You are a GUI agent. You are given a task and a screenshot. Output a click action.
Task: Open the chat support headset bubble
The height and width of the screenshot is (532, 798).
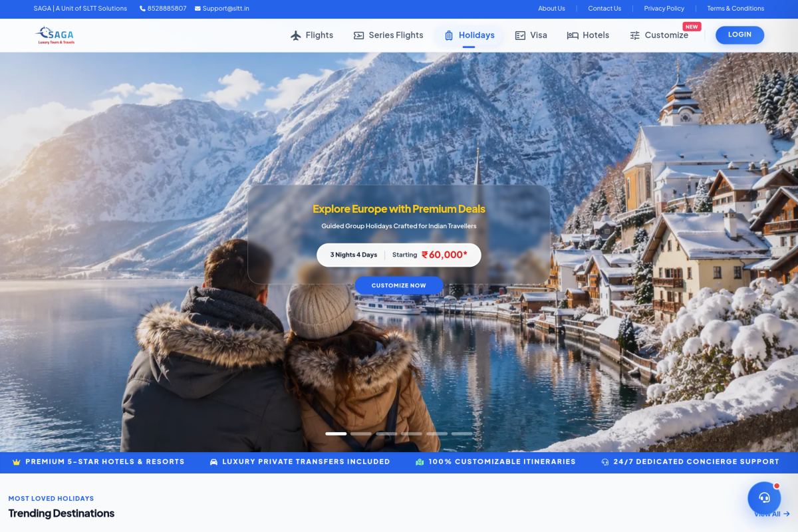click(764, 497)
